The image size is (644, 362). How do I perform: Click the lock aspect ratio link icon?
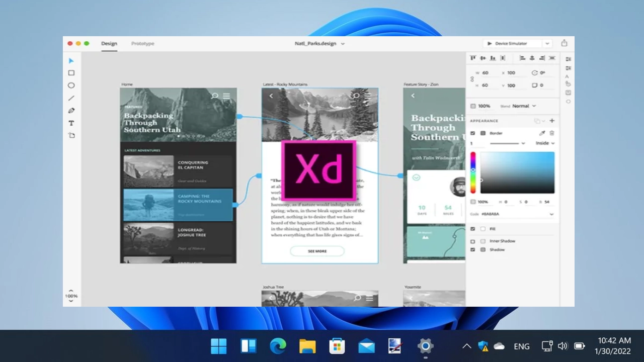[472, 79]
